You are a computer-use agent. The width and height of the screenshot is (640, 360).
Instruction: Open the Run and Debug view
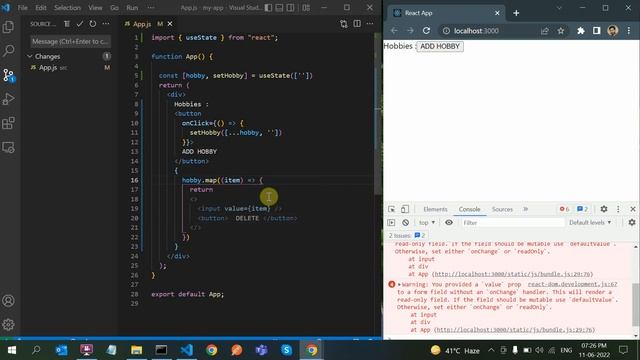coord(8,99)
